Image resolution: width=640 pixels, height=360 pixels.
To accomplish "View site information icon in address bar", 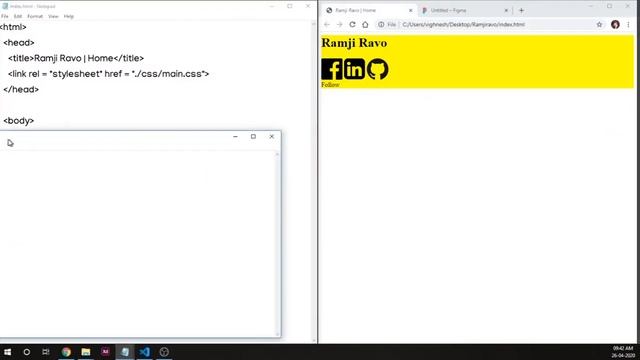I will (x=381, y=24).
